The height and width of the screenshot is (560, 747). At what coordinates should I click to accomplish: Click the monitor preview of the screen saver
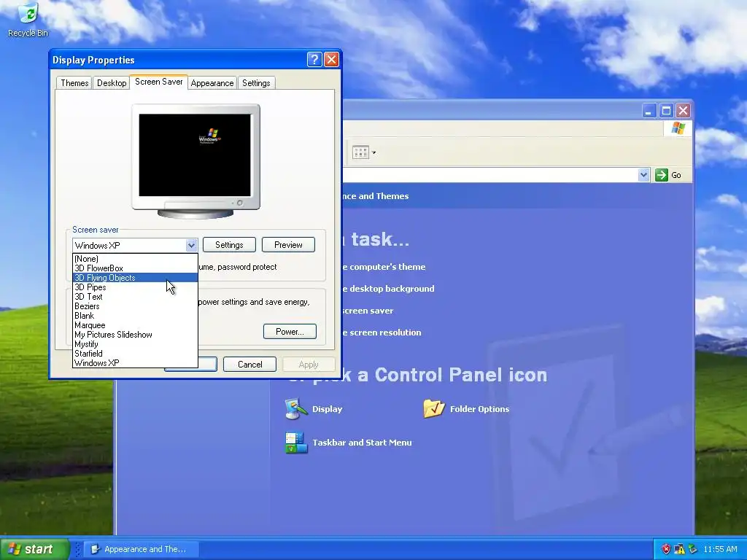pos(195,155)
